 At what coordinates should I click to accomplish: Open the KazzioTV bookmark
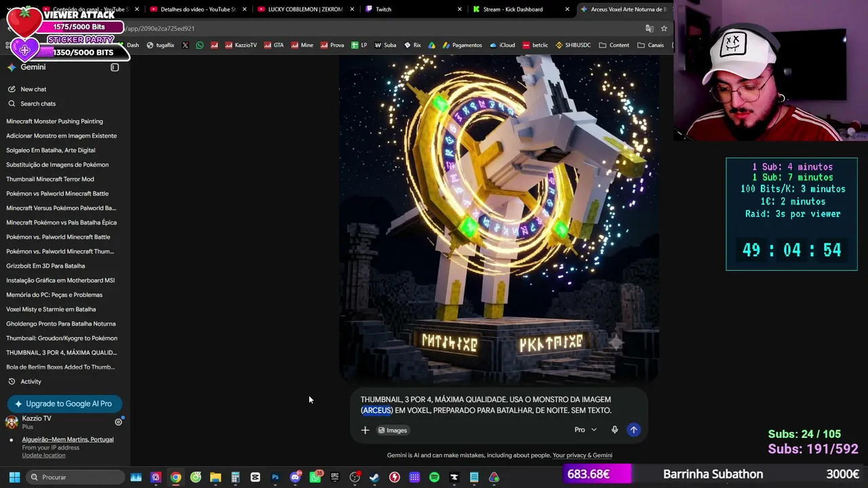click(241, 45)
